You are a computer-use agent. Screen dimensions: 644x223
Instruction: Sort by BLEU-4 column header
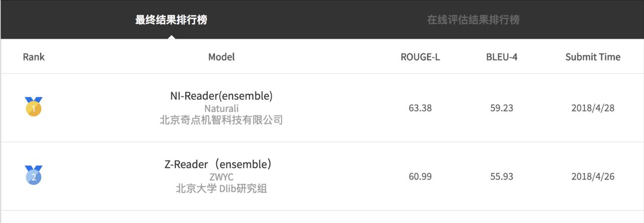pyautogui.click(x=502, y=57)
